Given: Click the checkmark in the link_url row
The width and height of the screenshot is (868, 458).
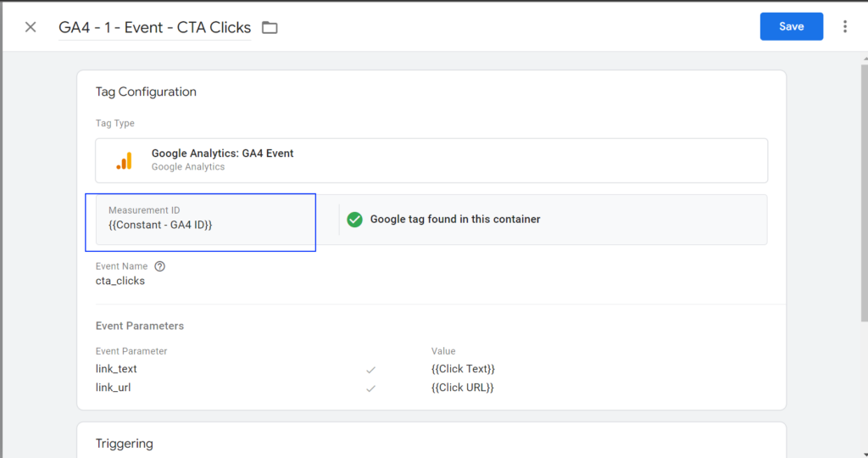Looking at the screenshot, I should [x=371, y=388].
